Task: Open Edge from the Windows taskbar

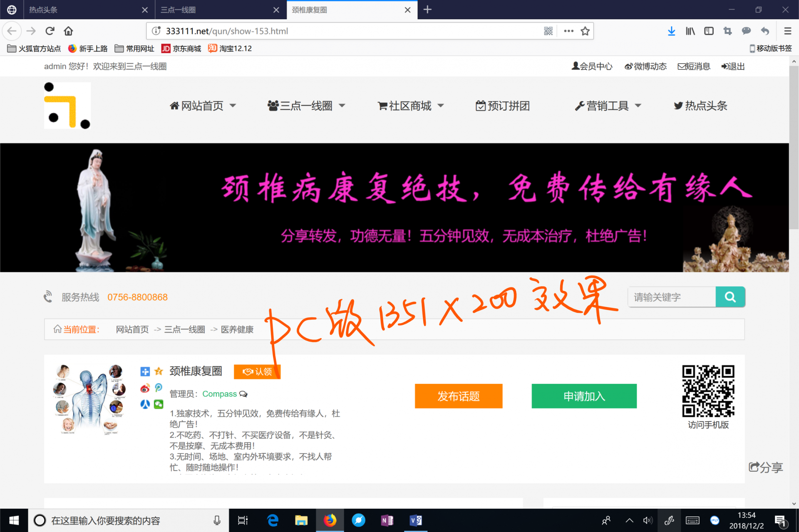Action: [273, 520]
